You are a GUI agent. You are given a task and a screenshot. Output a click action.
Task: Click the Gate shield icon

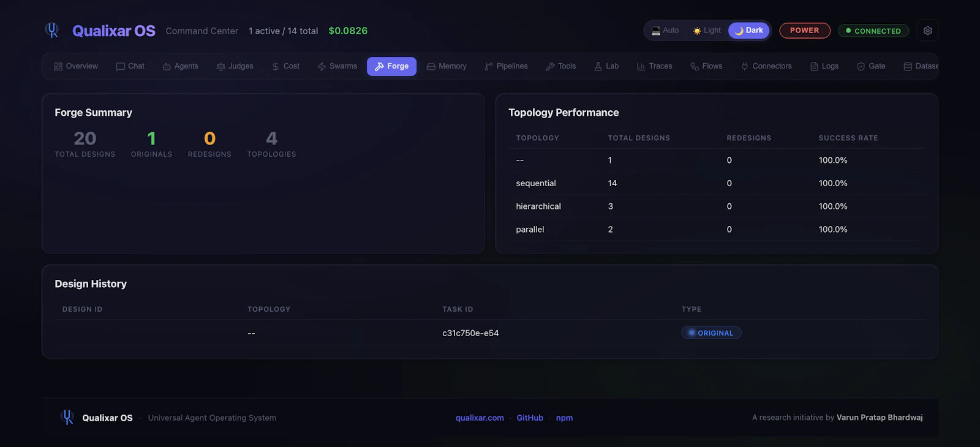coord(861,67)
